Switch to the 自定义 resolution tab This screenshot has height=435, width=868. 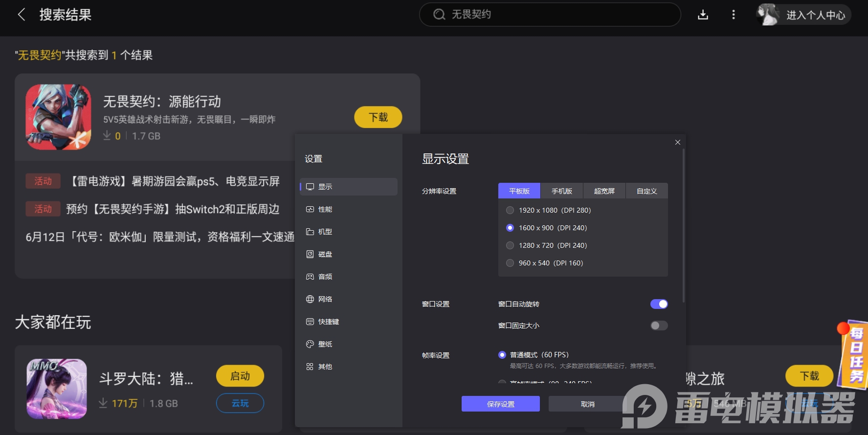[x=646, y=191]
